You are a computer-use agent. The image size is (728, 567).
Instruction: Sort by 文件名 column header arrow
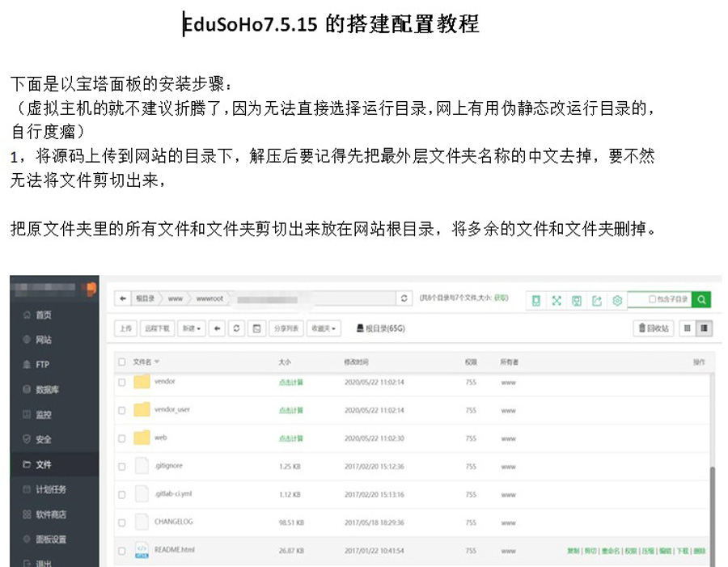(157, 362)
